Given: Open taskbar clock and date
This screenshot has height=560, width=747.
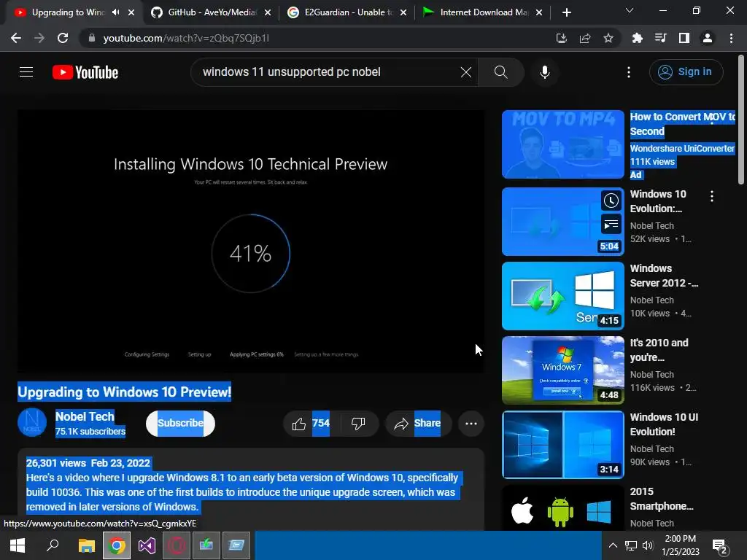Looking at the screenshot, I should 681,545.
